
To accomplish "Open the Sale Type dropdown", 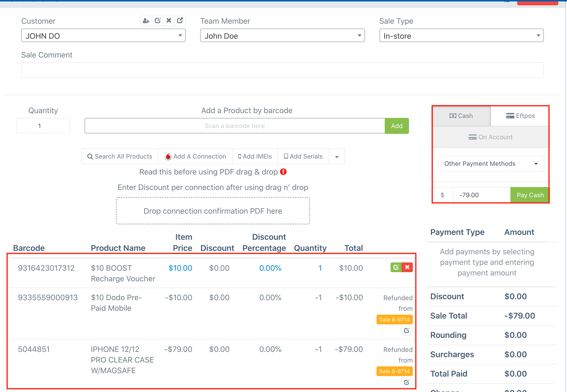I will pos(461,36).
